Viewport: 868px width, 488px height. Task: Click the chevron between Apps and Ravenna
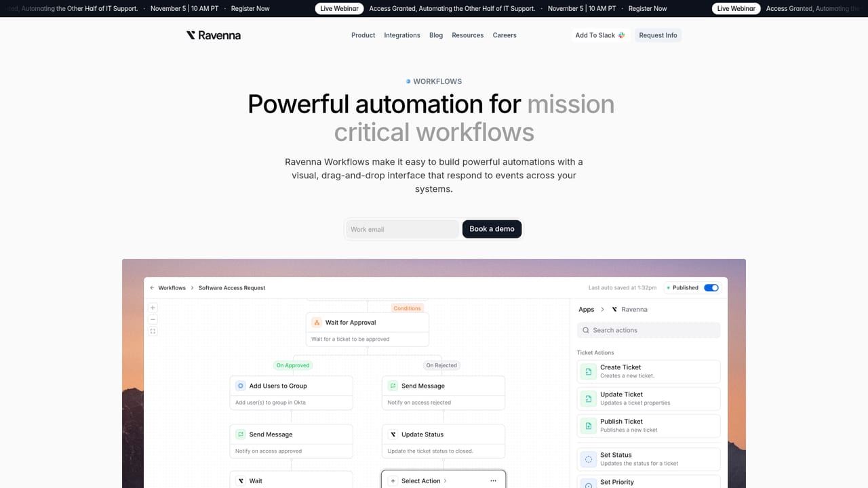tap(602, 309)
